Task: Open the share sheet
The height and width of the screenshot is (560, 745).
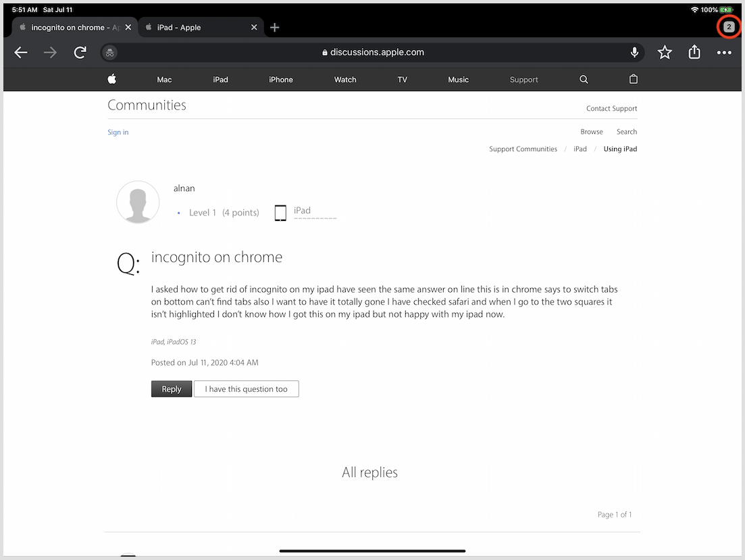Action: pyautogui.click(x=694, y=52)
